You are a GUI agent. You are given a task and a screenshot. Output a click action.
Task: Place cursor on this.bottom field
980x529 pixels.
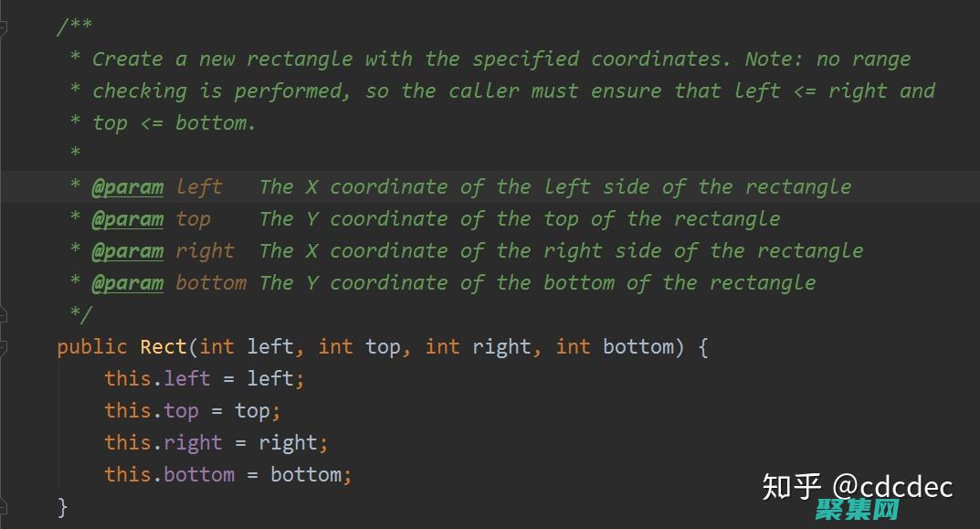[x=199, y=475]
